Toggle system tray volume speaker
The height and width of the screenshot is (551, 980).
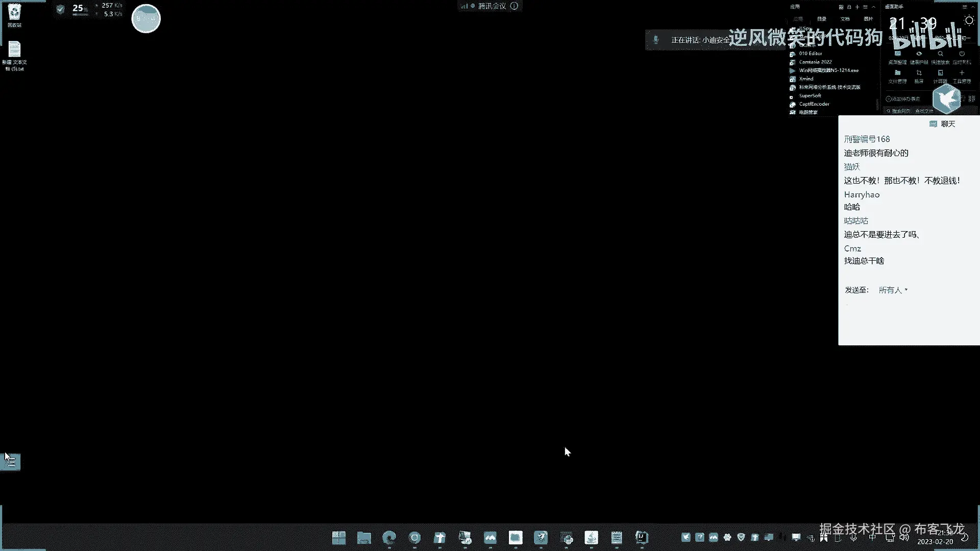point(904,537)
